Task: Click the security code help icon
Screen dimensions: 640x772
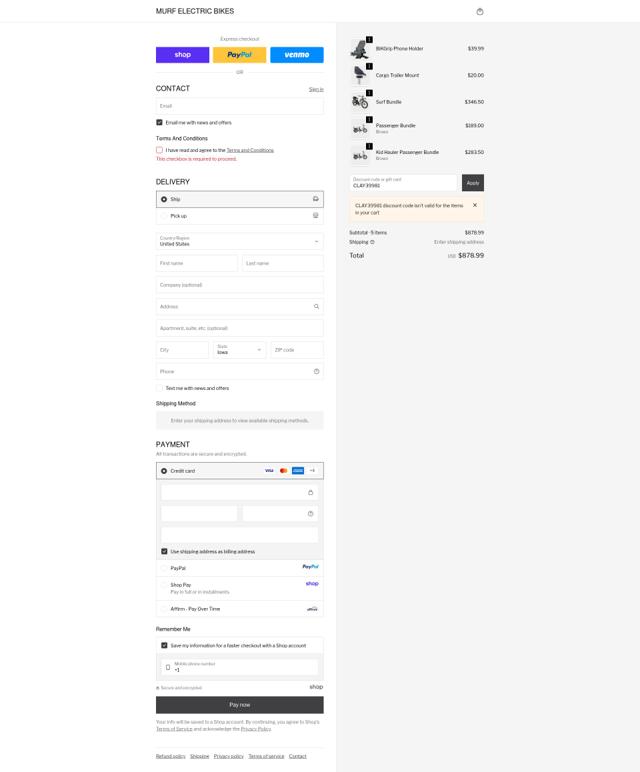Action: (310, 514)
